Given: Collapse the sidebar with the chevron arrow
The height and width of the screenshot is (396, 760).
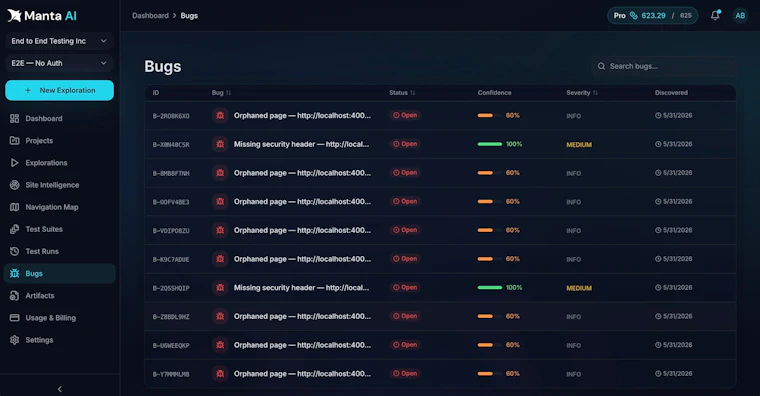Looking at the screenshot, I should pyautogui.click(x=60, y=389).
